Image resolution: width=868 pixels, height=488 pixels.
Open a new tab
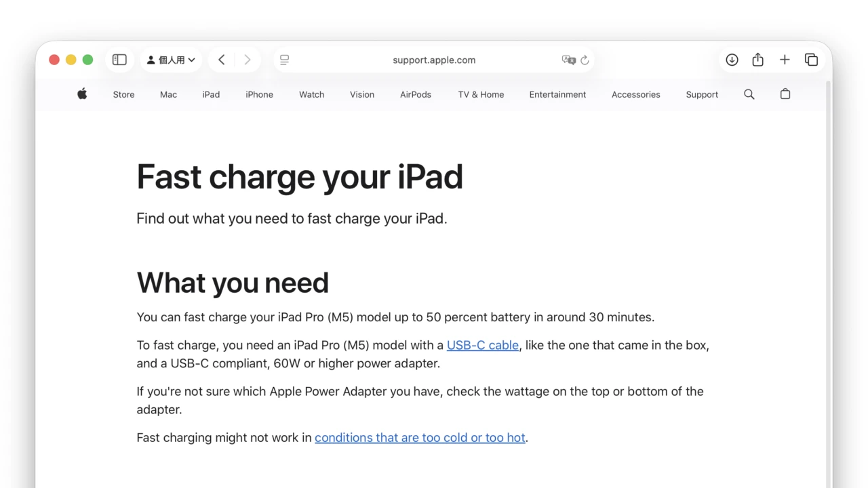(785, 60)
